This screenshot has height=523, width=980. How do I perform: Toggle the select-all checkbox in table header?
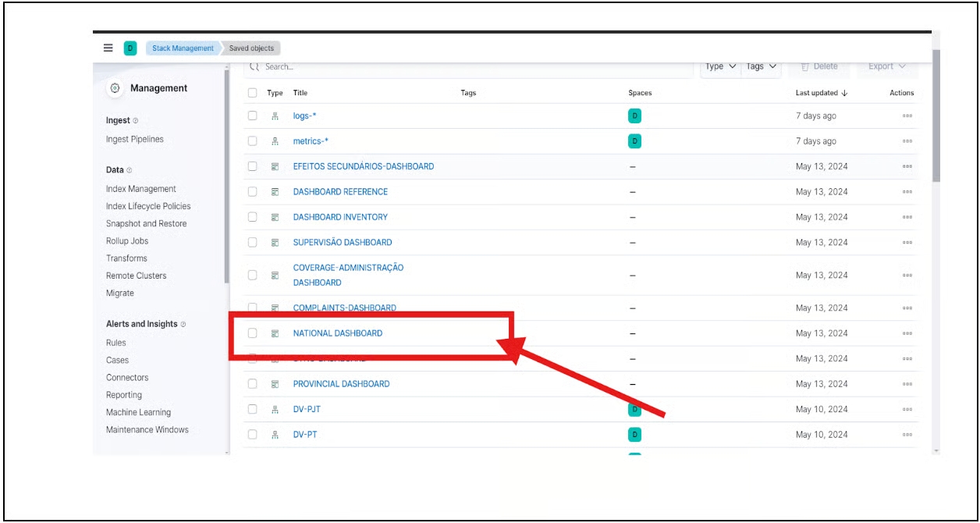252,93
